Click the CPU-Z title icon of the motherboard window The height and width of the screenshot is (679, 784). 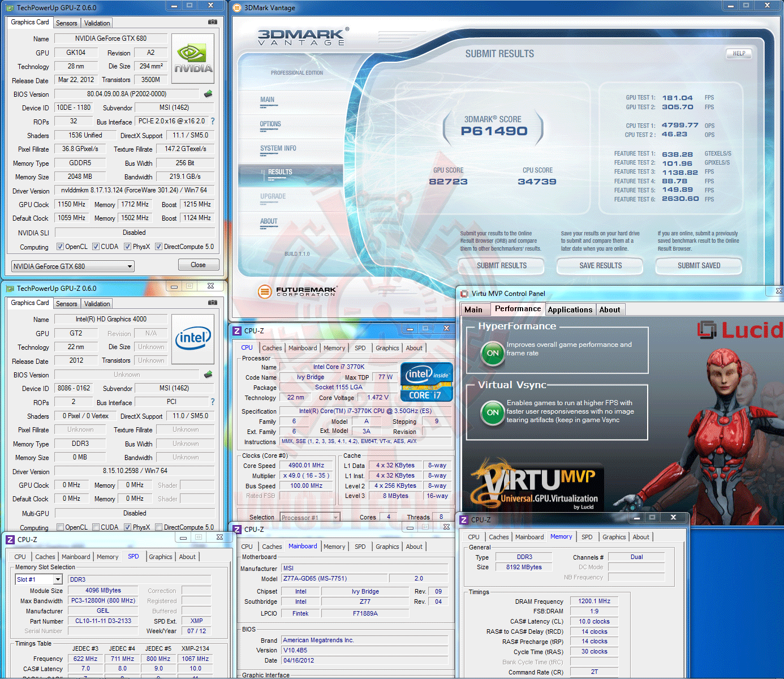coord(238,529)
